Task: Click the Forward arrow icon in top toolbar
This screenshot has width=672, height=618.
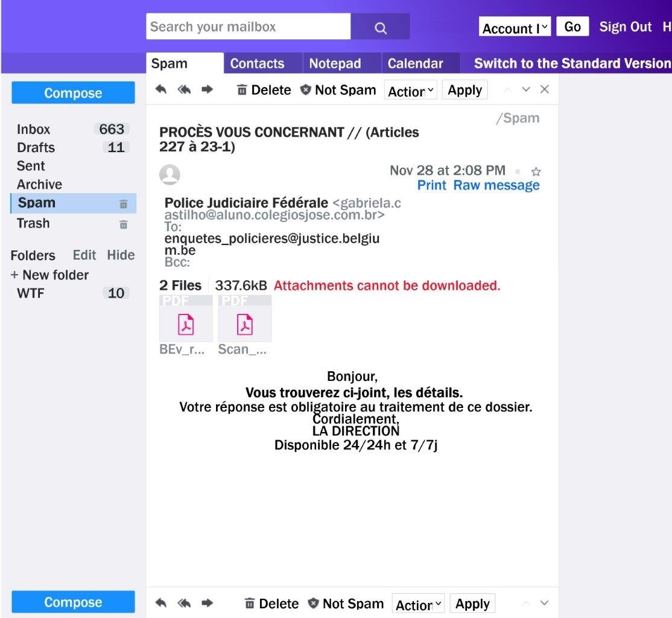Action: [x=207, y=89]
